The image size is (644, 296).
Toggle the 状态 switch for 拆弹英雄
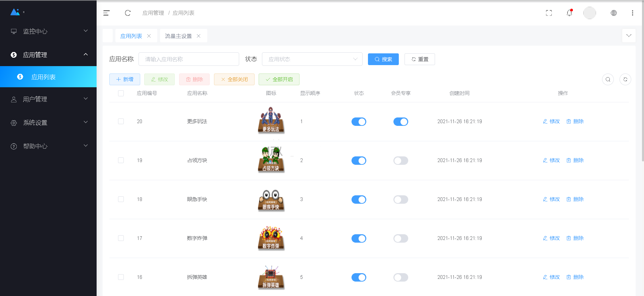click(359, 277)
